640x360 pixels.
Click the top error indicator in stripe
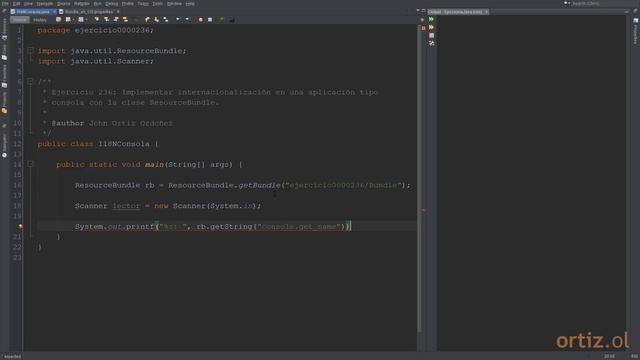click(423, 28)
